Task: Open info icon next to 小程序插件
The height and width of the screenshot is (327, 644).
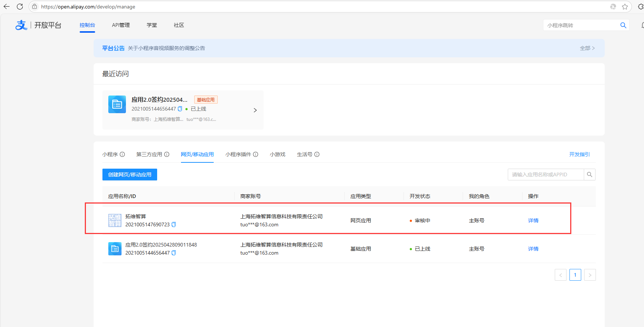Action: tap(256, 154)
